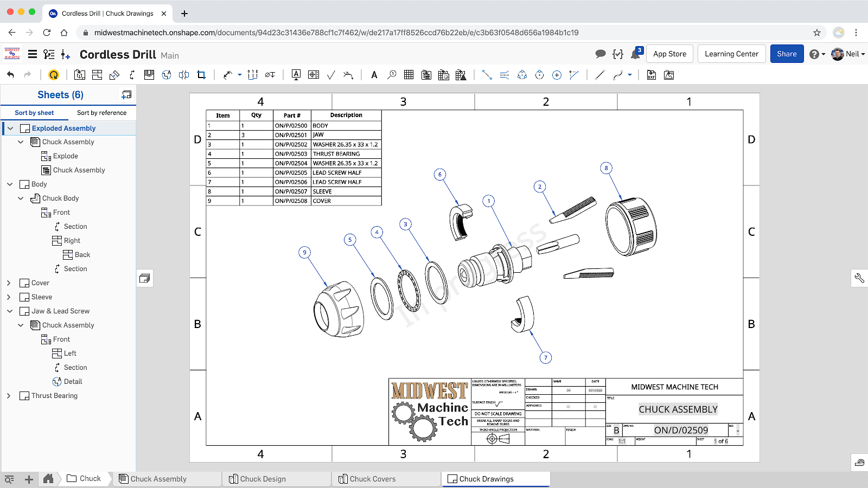868x488 pixels.
Task: Open the Insert callout tool
Action: point(391,75)
